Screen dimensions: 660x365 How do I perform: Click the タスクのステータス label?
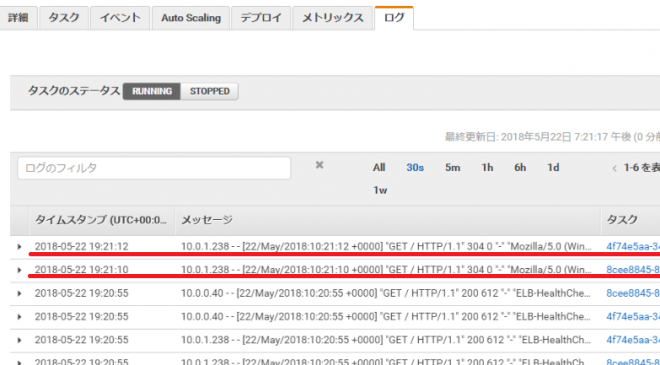coord(74,91)
